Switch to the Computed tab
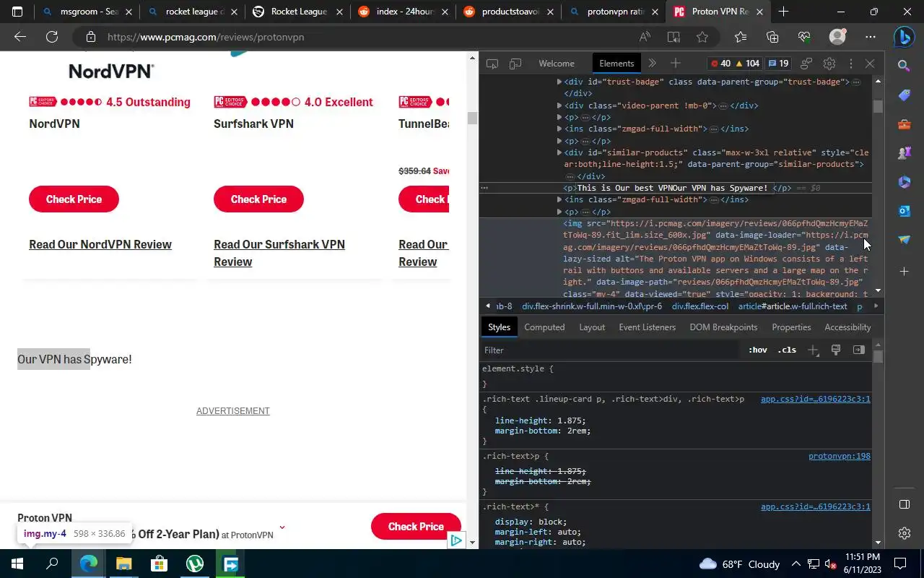This screenshot has height=578, width=924. [x=544, y=327]
